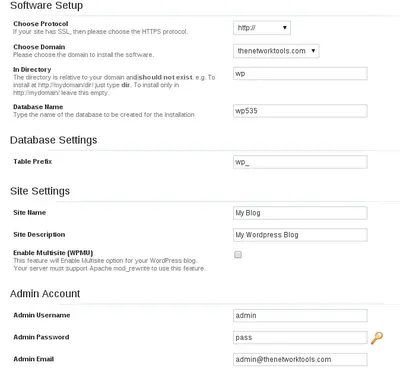Click the Database Settings heading
Image resolution: width=400 pixels, height=372 pixels.
coord(54,140)
